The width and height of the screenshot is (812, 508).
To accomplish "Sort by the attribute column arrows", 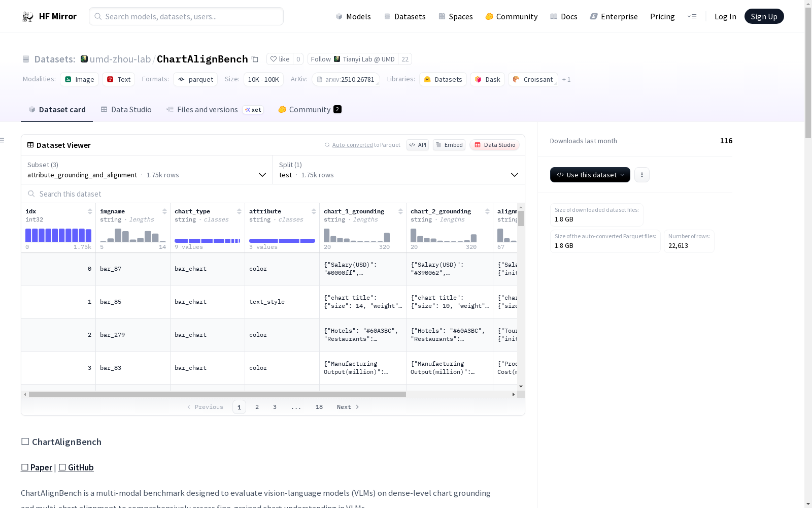I will (x=314, y=211).
